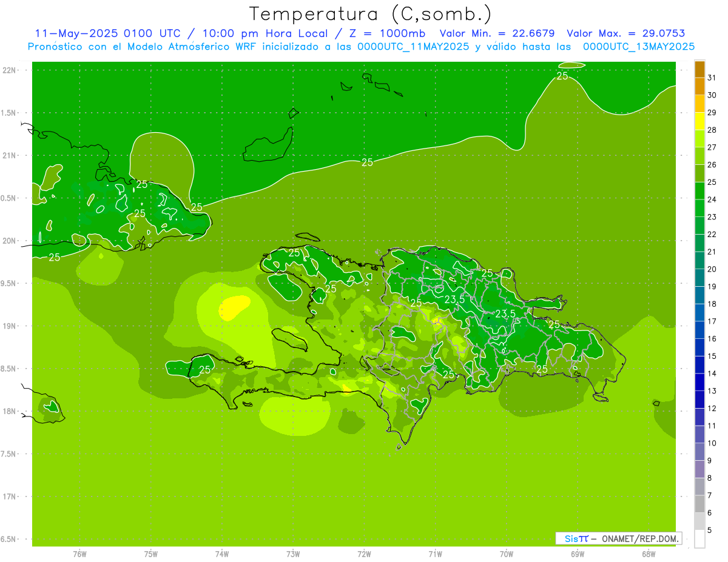The image size is (728, 562).
Task: Click the "70W" longitude axis label
Action: [507, 554]
